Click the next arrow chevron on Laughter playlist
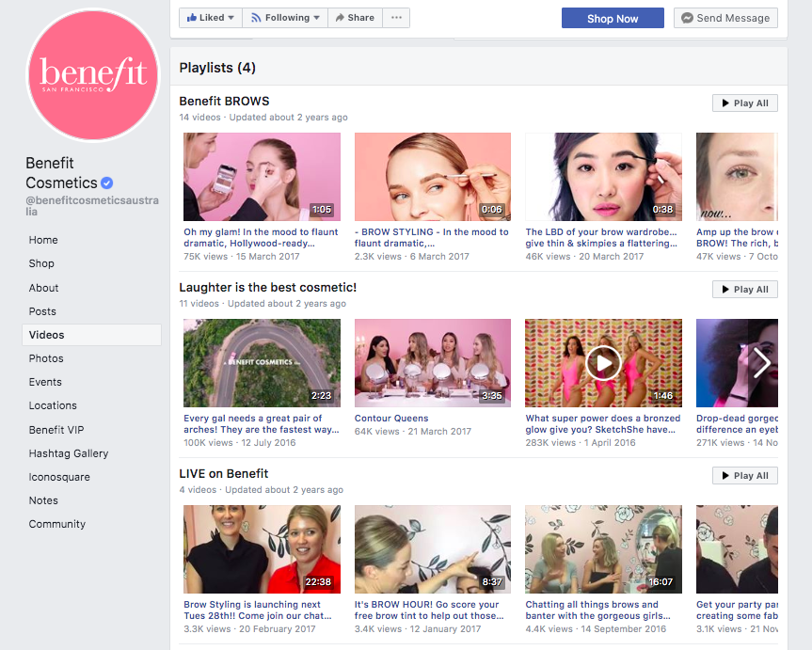The width and height of the screenshot is (812, 650). click(762, 362)
